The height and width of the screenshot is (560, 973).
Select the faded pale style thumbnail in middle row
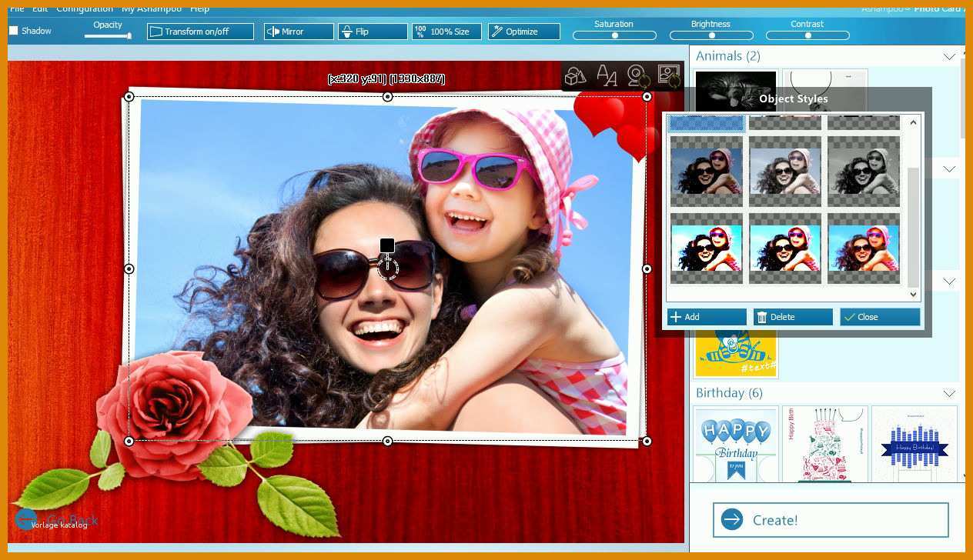(x=785, y=171)
